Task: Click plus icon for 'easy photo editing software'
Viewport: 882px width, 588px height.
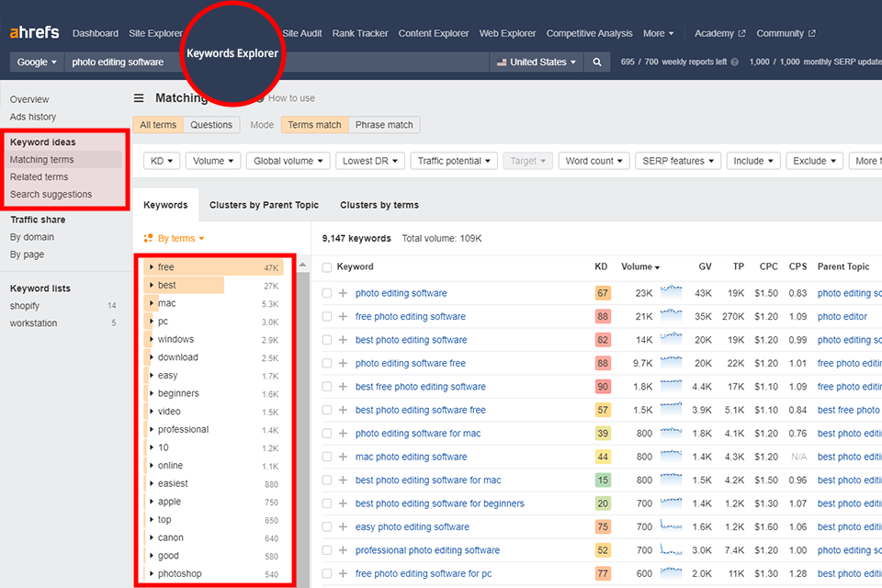Action: 343,526
